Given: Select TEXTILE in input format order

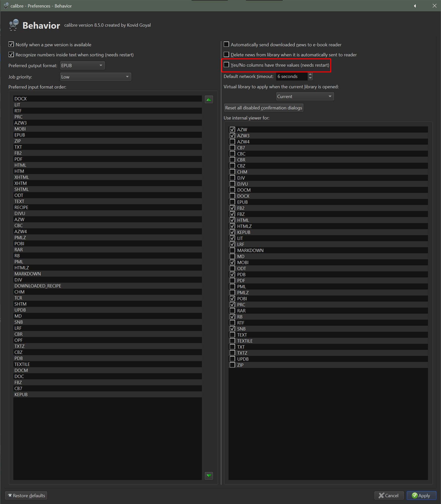Looking at the screenshot, I should [107, 364].
